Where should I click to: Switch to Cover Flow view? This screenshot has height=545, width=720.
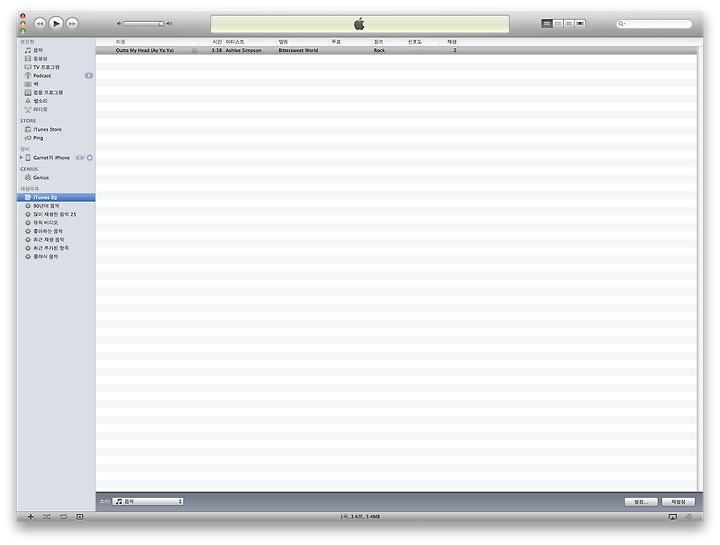pos(580,23)
